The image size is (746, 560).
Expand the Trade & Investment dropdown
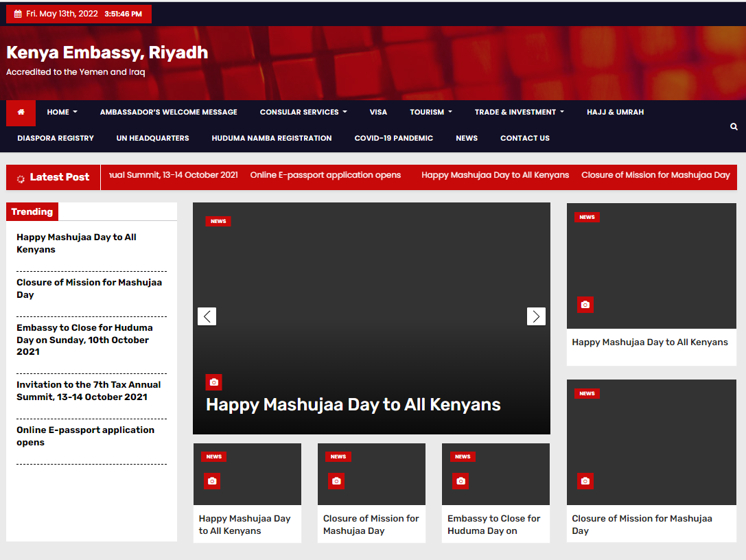coord(520,113)
